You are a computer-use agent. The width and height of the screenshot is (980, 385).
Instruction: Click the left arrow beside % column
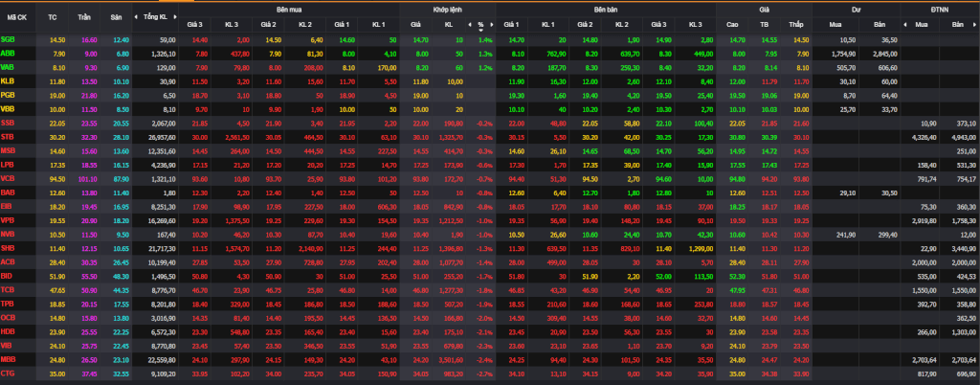pyautogui.click(x=470, y=25)
